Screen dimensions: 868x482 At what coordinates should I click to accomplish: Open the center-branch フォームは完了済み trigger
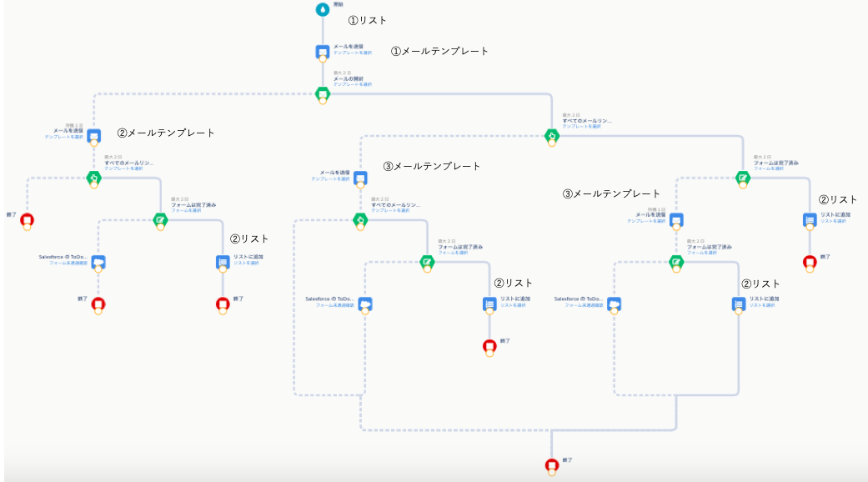pyautogui.click(x=428, y=263)
